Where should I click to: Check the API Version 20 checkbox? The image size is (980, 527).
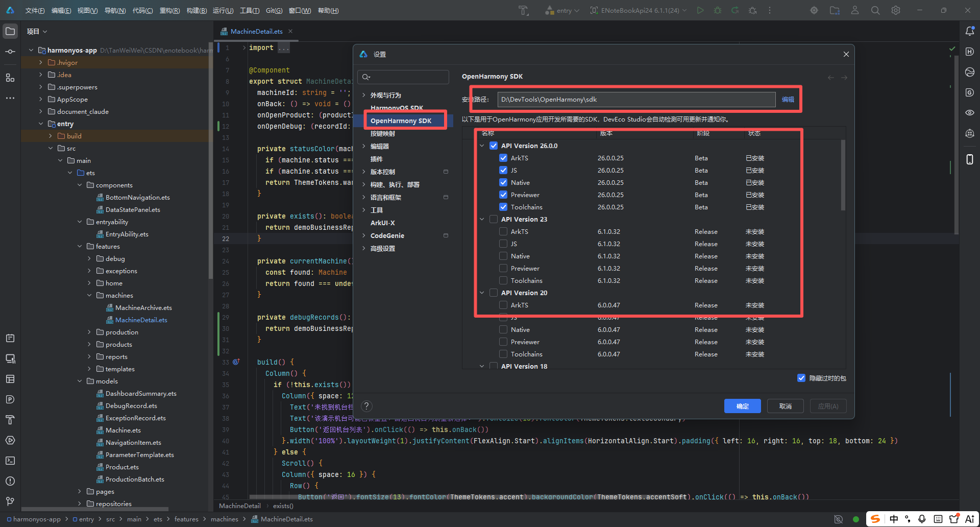[494, 293]
